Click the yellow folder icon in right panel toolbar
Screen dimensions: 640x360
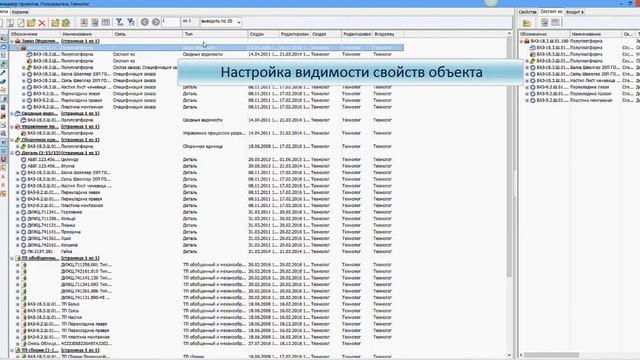527,23
